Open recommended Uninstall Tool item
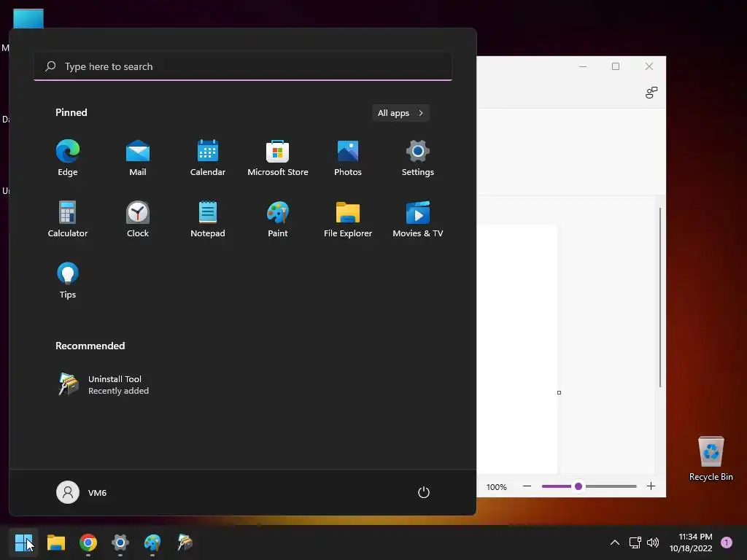This screenshot has height=560, width=747. 104,385
